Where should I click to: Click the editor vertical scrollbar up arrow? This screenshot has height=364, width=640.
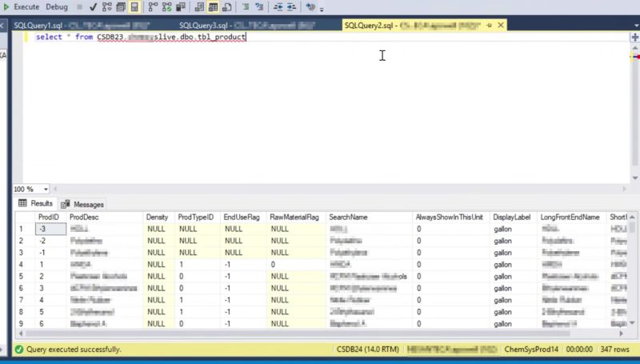pos(635,48)
